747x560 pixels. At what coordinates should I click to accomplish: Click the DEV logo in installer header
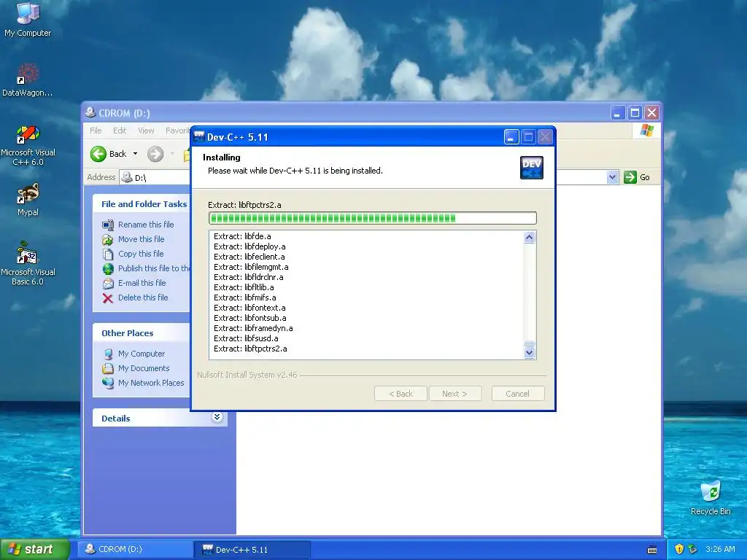tap(531, 168)
